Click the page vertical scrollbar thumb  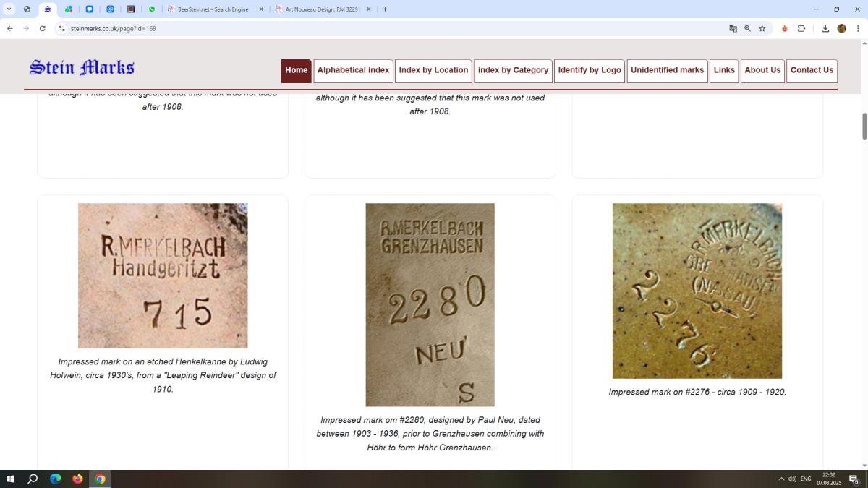[864, 127]
